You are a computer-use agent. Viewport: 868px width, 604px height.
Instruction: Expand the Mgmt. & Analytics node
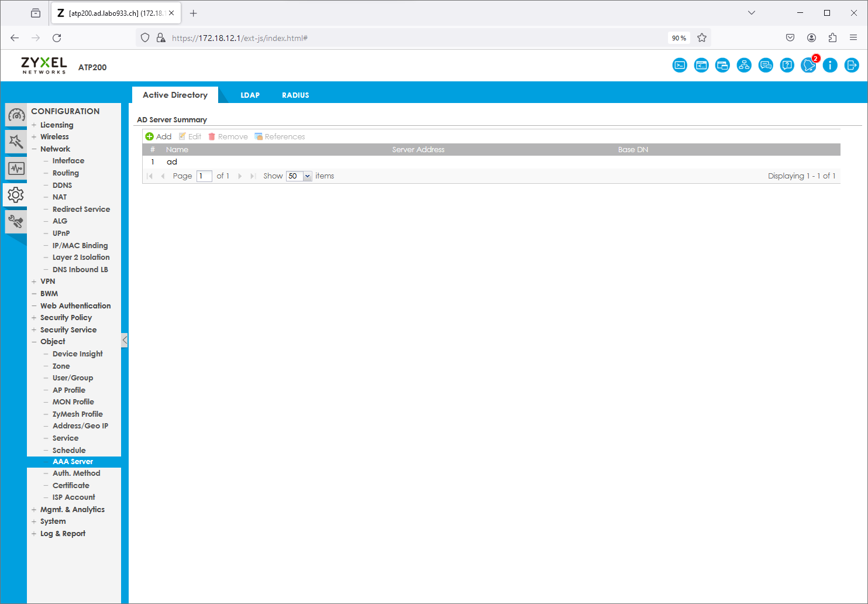[x=34, y=510]
